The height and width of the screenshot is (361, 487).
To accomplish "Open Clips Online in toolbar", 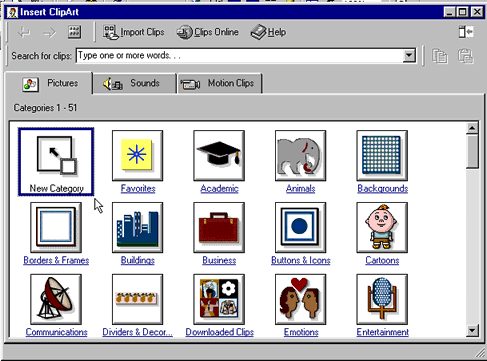I will click(207, 32).
